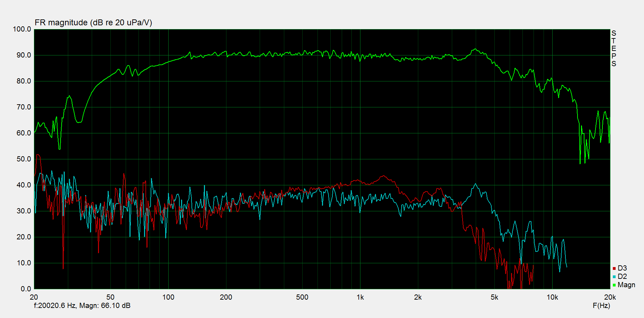Click the 2k frequency axis label
This screenshot has height=318, width=644.
tap(418, 297)
